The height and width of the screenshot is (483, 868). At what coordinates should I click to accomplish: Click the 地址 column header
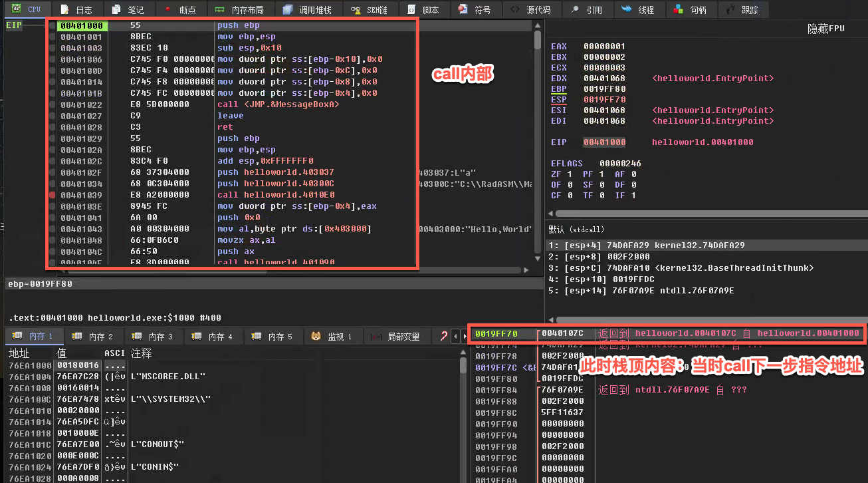coord(19,353)
